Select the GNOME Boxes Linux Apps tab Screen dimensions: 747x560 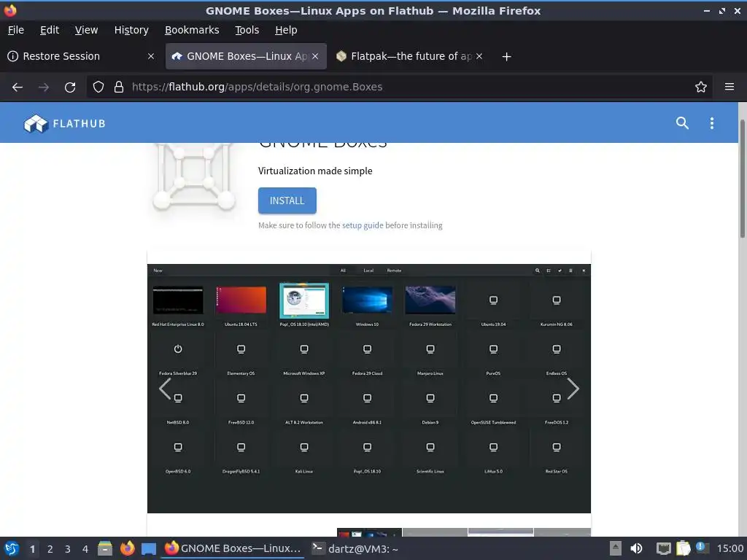(x=246, y=56)
